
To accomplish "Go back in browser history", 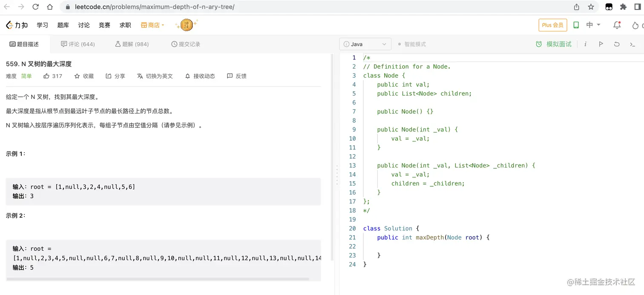I will 7,7.
